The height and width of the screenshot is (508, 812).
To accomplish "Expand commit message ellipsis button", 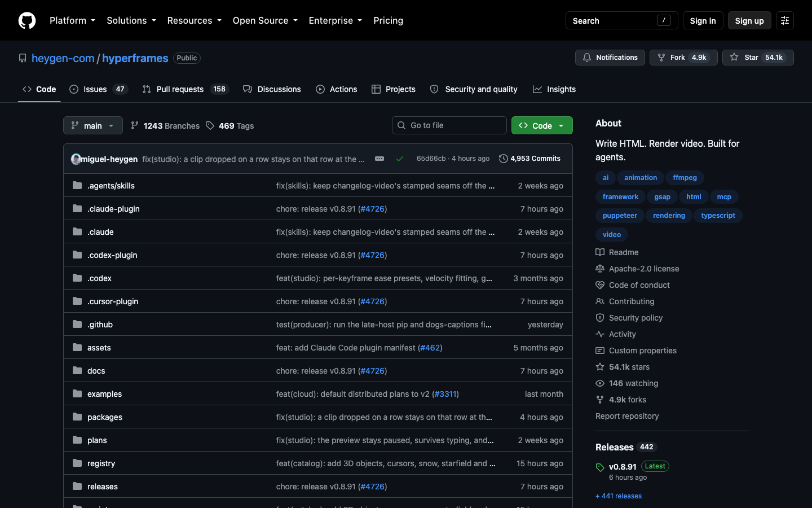I will coord(379,159).
